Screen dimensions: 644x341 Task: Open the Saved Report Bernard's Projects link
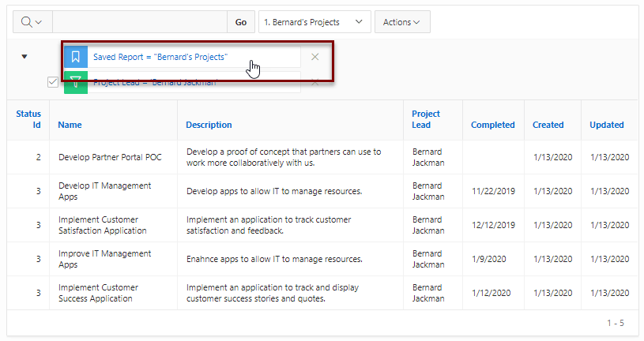pos(160,57)
